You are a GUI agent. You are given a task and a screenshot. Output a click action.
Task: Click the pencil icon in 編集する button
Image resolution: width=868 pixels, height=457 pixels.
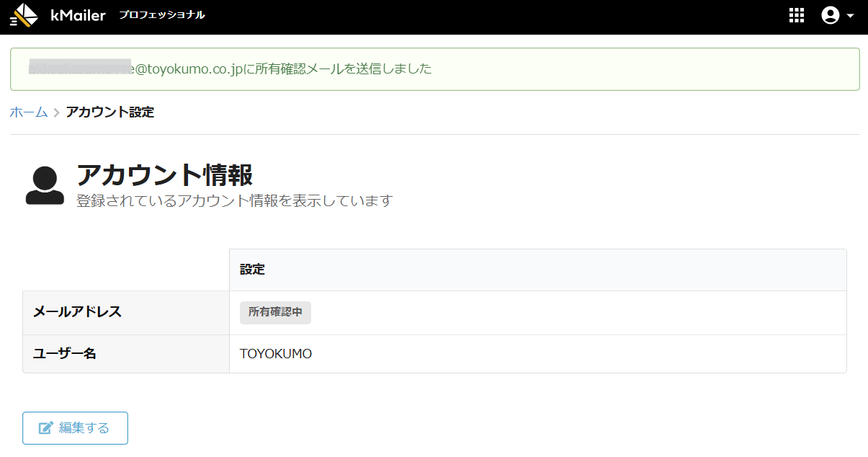45,428
